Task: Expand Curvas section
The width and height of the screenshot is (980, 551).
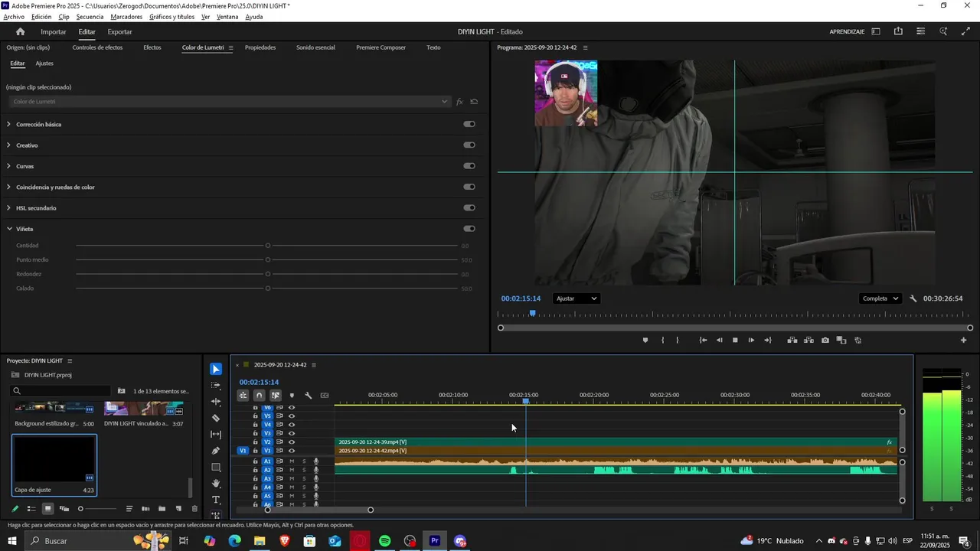Action: [9, 165]
